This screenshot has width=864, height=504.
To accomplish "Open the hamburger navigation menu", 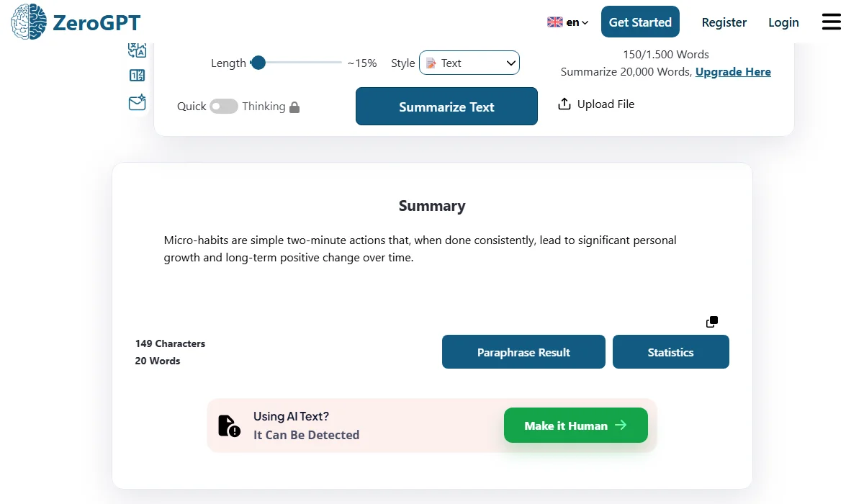I will [831, 22].
